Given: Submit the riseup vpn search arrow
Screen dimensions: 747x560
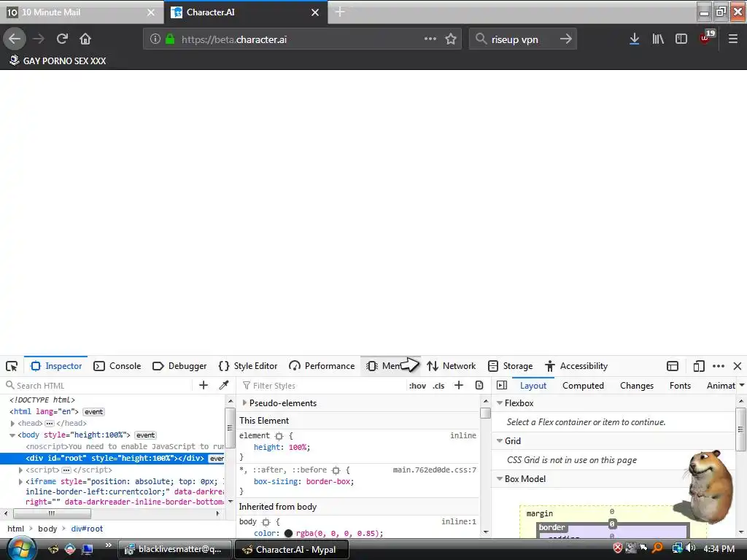Looking at the screenshot, I should click(x=565, y=39).
